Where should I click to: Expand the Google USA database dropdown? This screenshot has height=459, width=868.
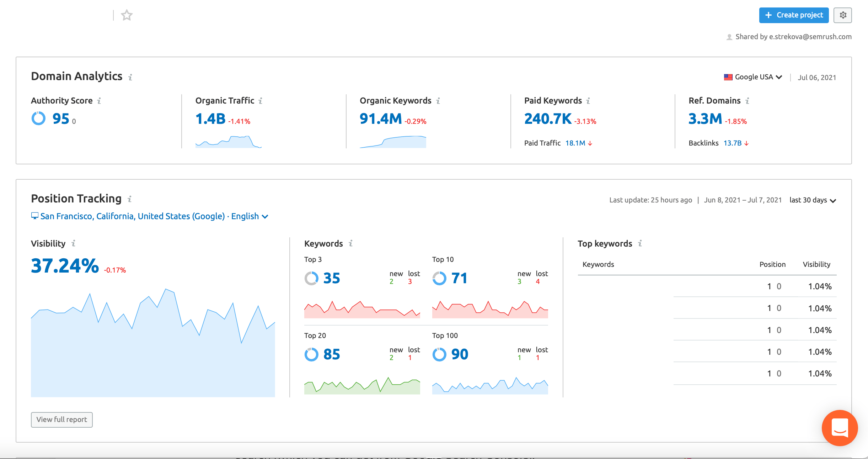753,77
